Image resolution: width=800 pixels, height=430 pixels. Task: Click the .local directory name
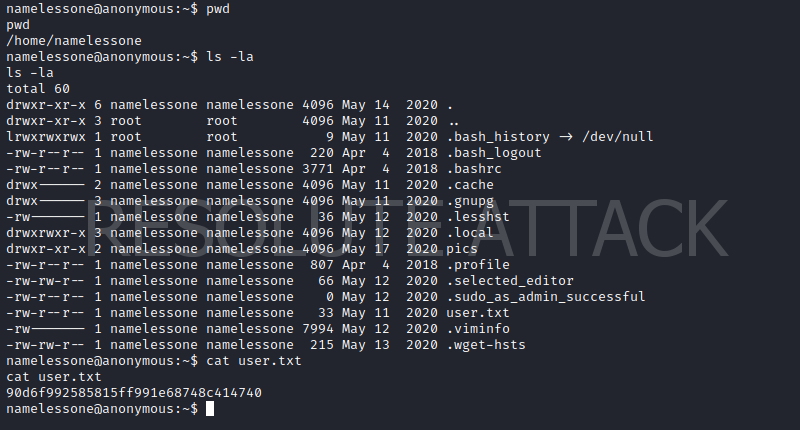pos(471,233)
